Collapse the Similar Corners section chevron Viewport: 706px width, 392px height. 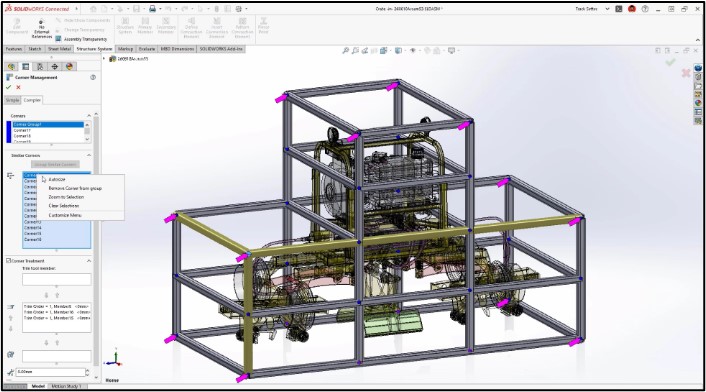tap(89, 155)
